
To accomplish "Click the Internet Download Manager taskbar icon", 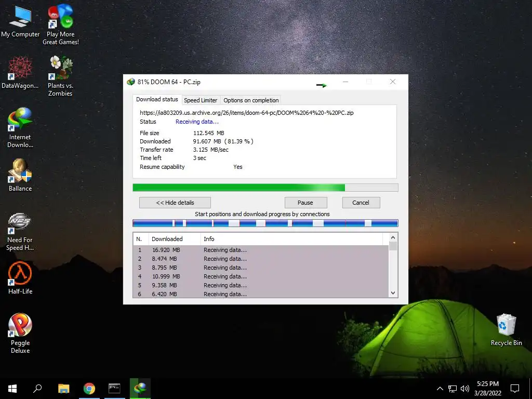I will coord(140,389).
